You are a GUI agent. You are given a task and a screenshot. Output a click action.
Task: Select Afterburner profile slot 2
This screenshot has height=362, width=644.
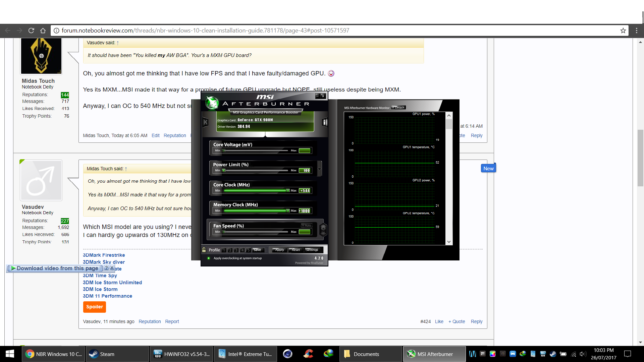230,250
